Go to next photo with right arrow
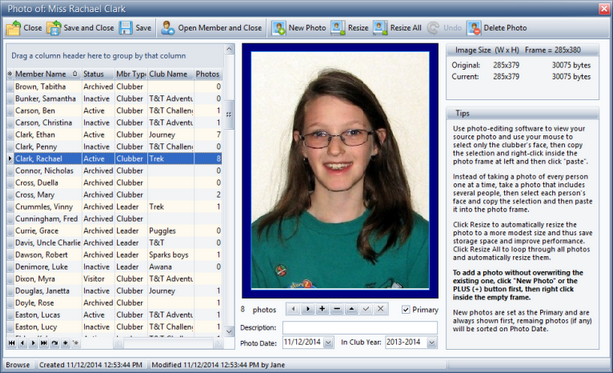 pyautogui.click(x=308, y=309)
